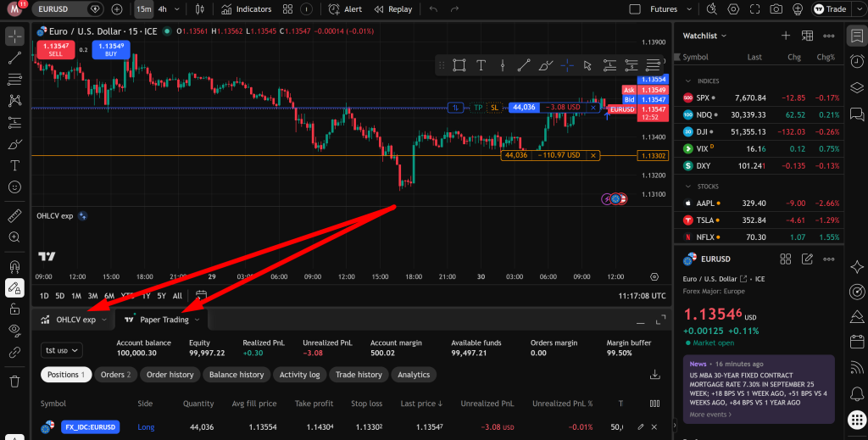Viewport: 868px width, 440px height.
Task: Open the alerts panel in right sidebar
Action: tap(857, 61)
